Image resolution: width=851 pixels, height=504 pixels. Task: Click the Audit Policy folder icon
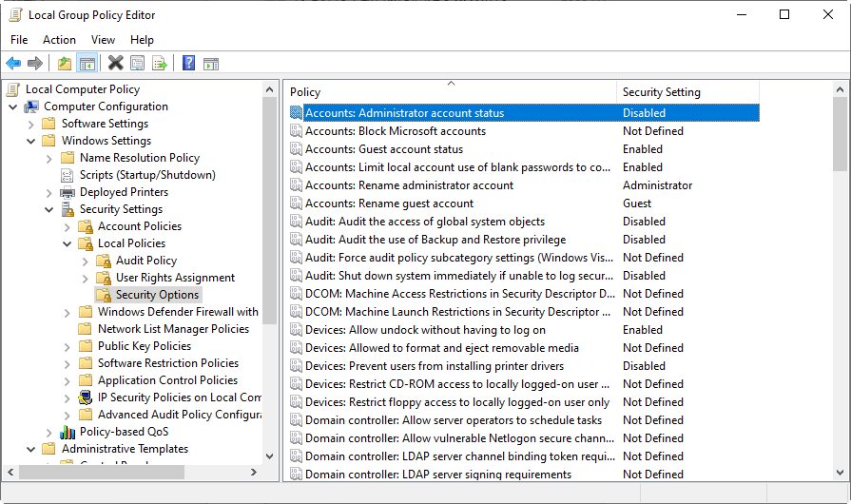click(103, 261)
